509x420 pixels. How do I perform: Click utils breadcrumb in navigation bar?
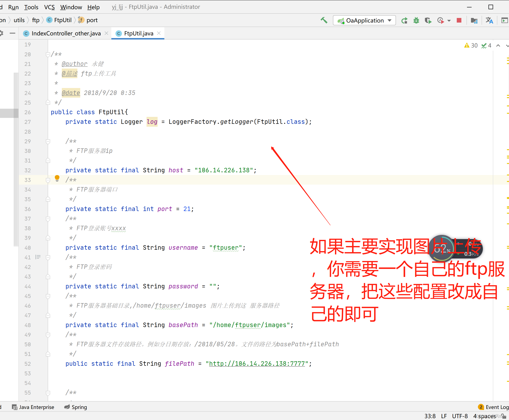point(19,20)
